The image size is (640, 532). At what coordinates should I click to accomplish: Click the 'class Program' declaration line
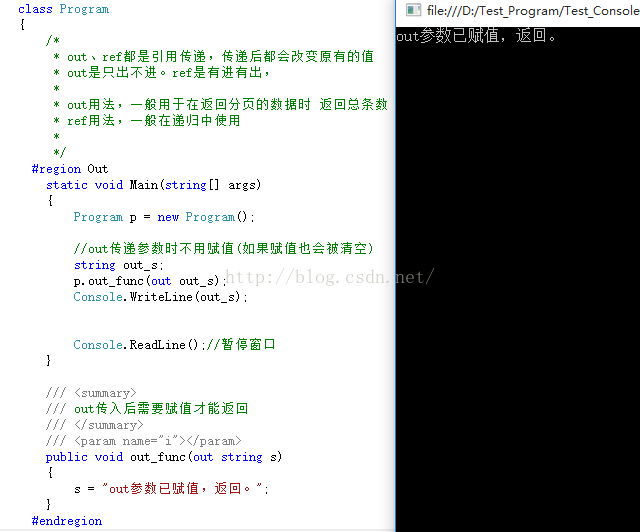pyautogui.click(x=64, y=9)
